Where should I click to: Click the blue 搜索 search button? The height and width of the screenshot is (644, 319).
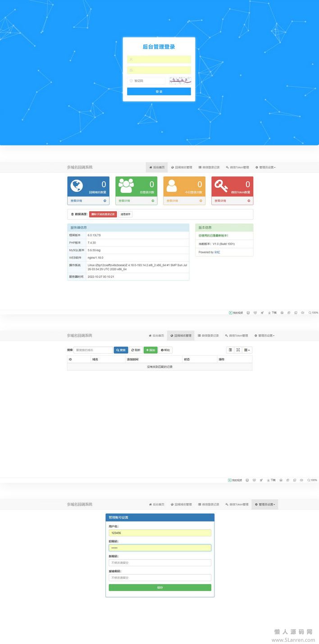tap(121, 350)
